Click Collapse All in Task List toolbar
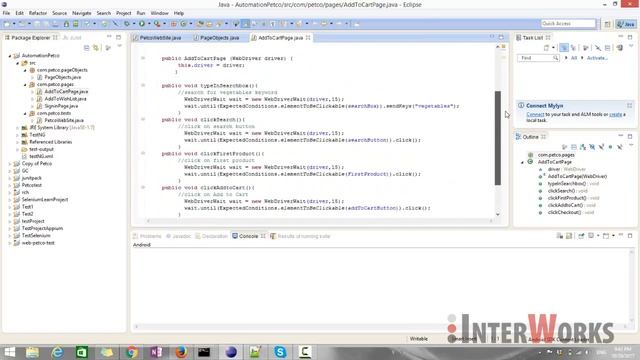This screenshot has height=360, width=640. pos(607,48)
